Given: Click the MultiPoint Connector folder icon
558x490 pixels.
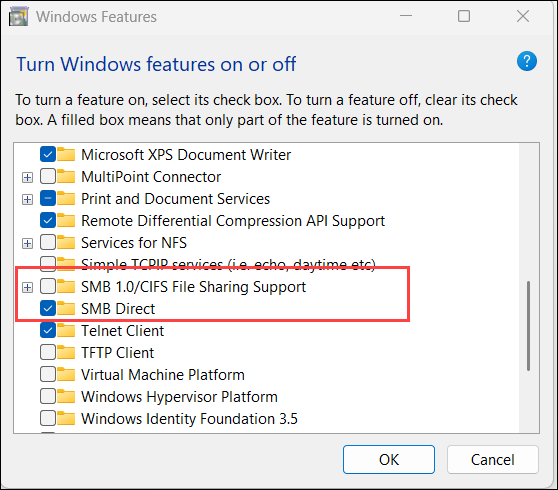Looking at the screenshot, I should pos(66,176).
